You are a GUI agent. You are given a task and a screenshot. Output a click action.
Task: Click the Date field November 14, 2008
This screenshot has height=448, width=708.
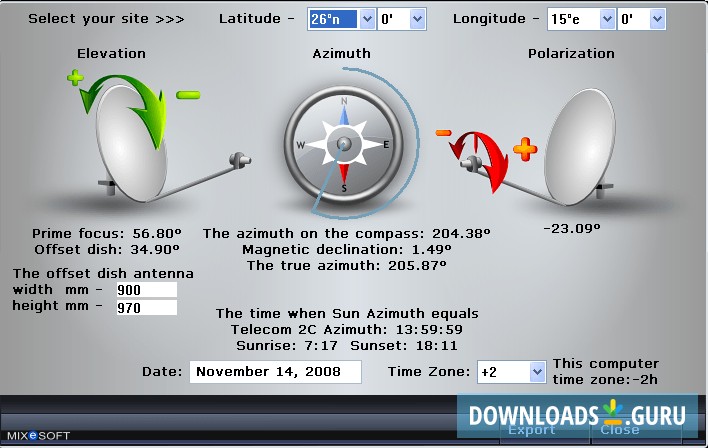275,372
